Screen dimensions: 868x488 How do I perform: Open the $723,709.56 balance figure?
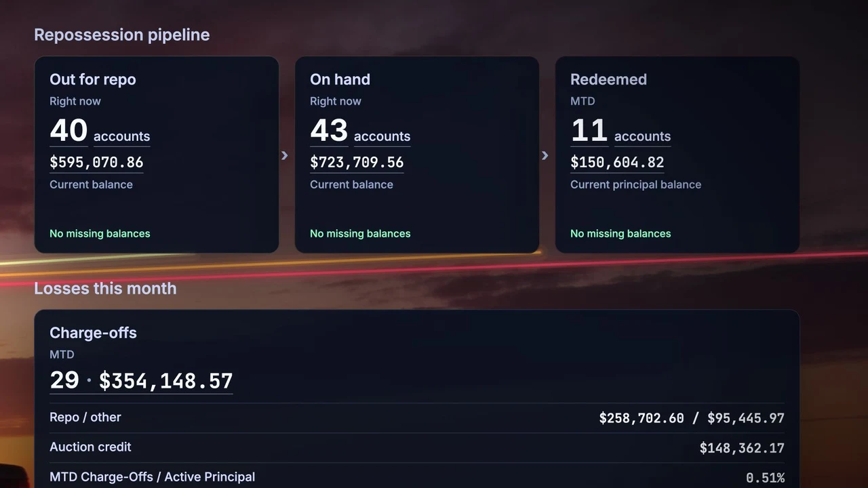357,163
